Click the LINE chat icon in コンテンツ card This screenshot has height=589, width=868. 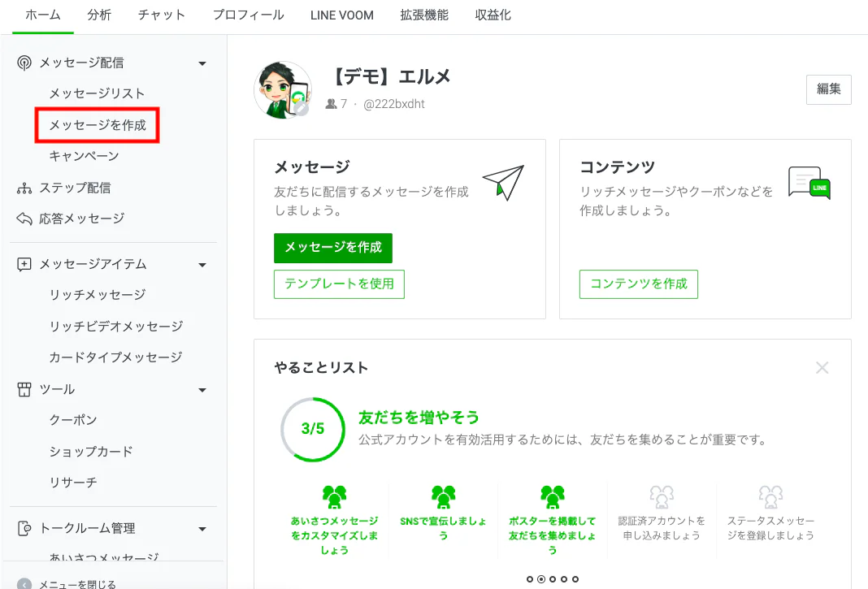[809, 183]
